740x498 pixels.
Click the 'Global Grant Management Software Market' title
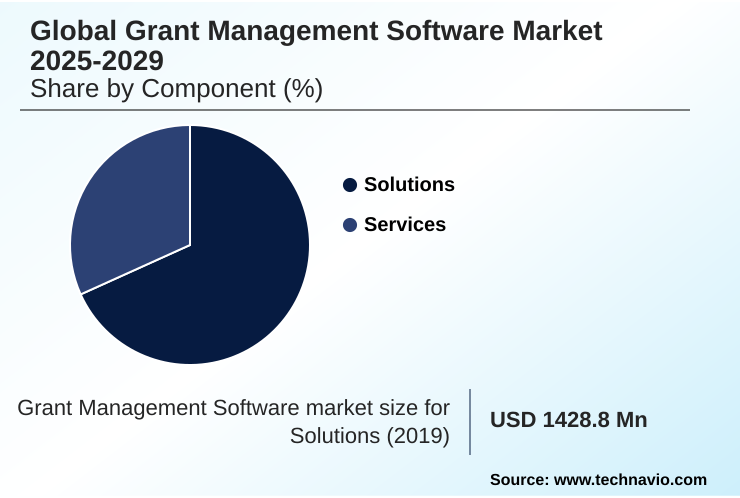click(316, 32)
